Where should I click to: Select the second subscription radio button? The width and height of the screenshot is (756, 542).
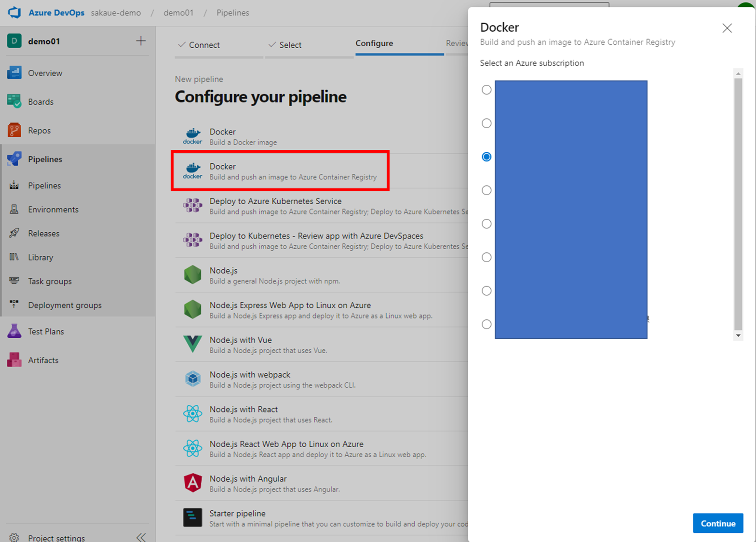[486, 123]
